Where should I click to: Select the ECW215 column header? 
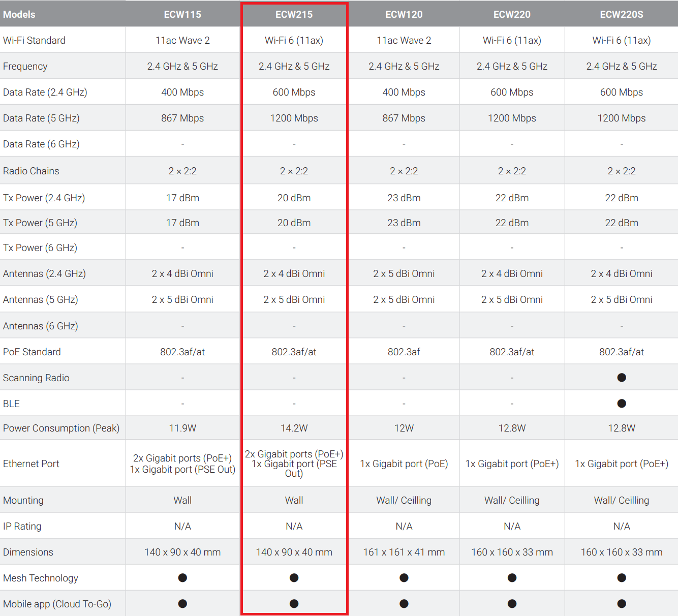coord(294,14)
